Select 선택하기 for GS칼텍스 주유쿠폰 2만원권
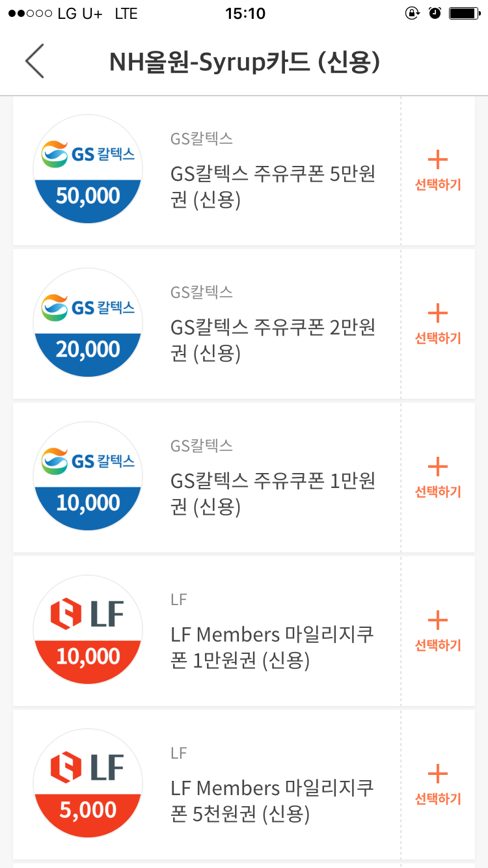 click(x=438, y=324)
